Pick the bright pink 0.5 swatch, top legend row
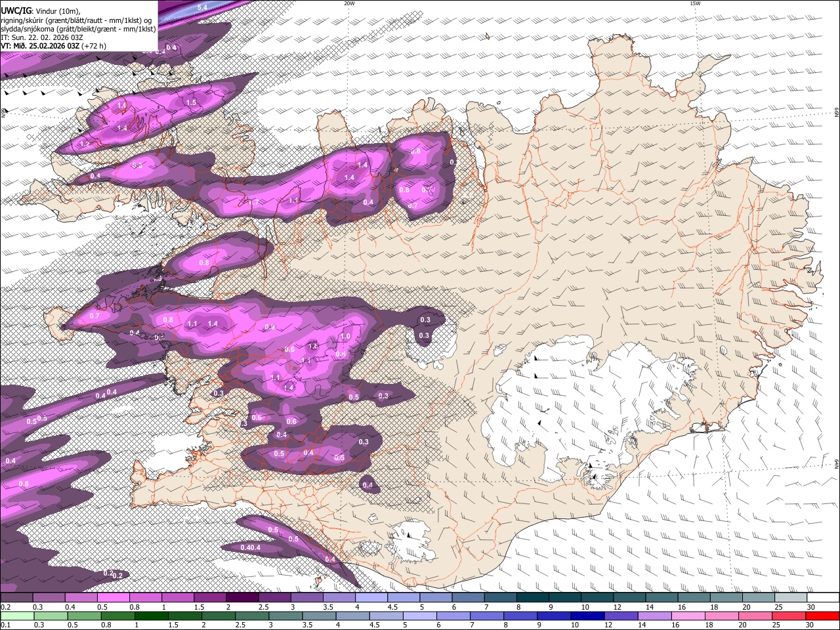This screenshot has height=630, width=840. [x=113, y=598]
